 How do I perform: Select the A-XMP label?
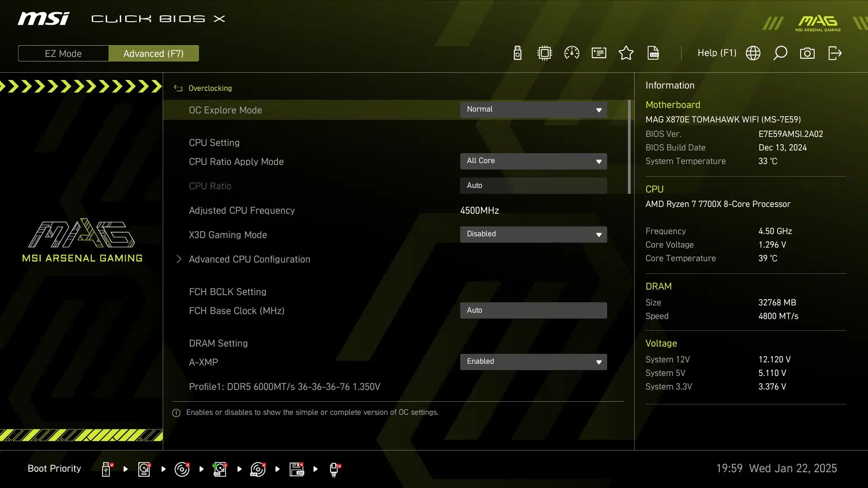[203, 362]
